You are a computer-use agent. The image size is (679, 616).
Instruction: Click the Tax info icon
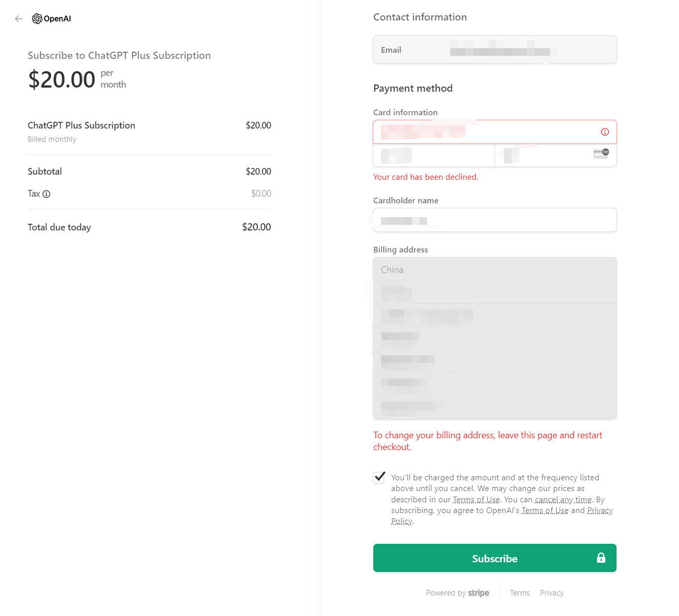[47, 194]
